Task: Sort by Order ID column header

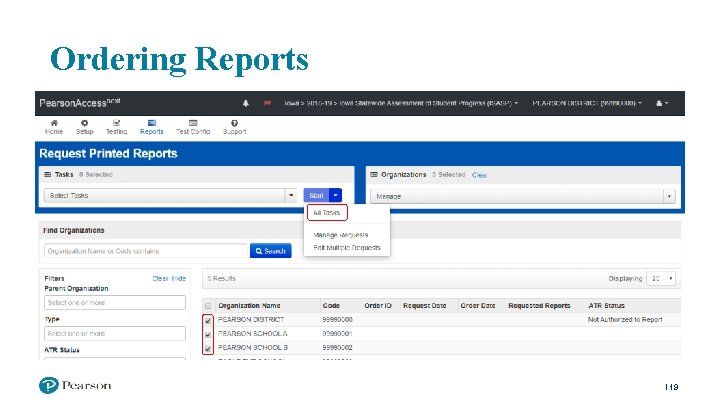Action: [377, 306]
